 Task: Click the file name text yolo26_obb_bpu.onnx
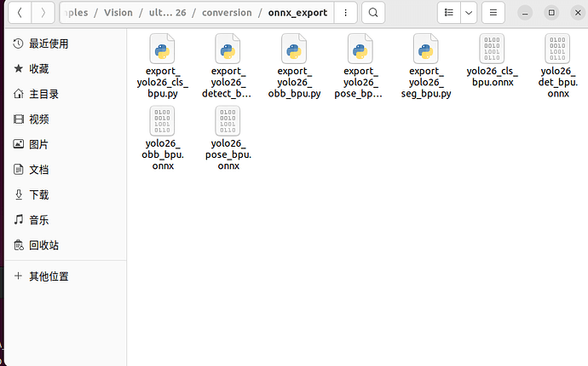tap(163, 154)
